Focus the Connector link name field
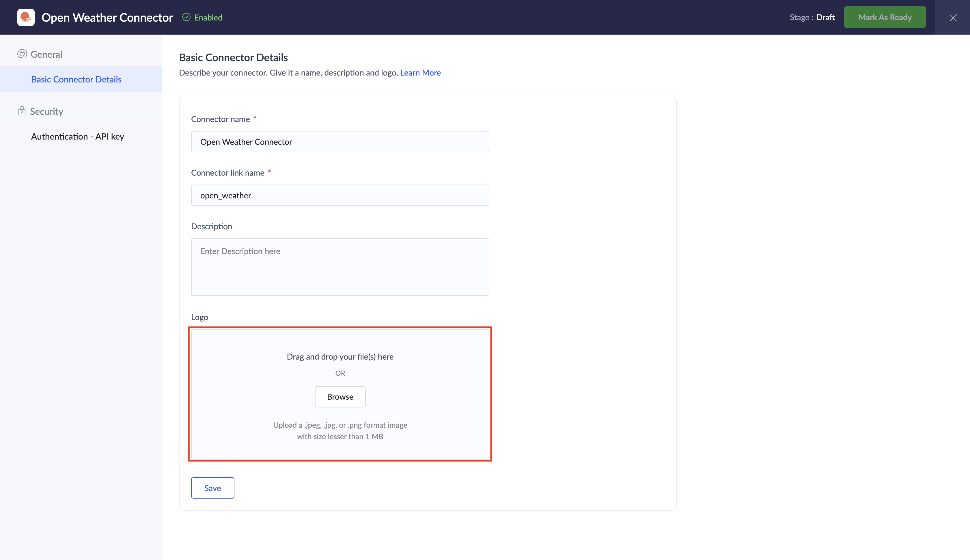 (x=340, y=196)
